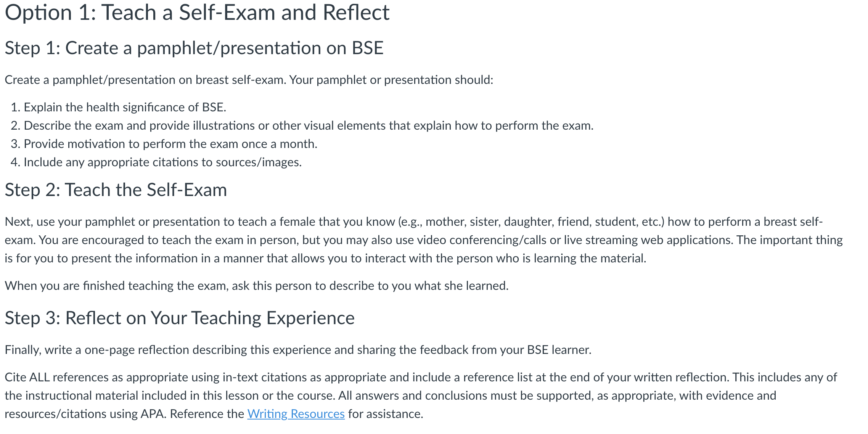Click the 'Option 1: Teach a Self-Exam and Reflect' heading

(197, 12)
